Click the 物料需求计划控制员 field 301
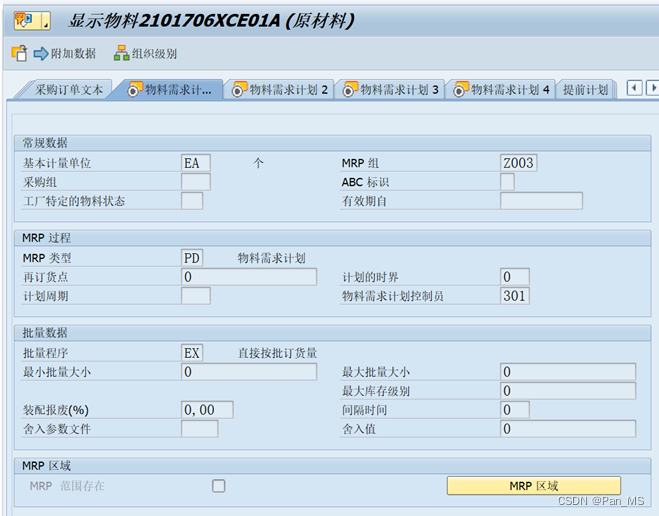This screenshot has width=659, height=516. (x=515, y=296)
